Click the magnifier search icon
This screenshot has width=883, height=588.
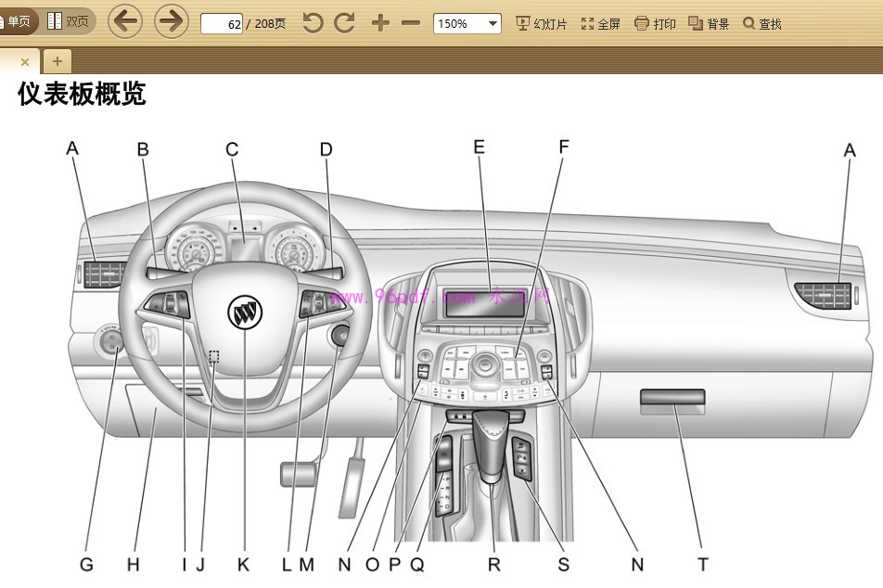point(749,24)
